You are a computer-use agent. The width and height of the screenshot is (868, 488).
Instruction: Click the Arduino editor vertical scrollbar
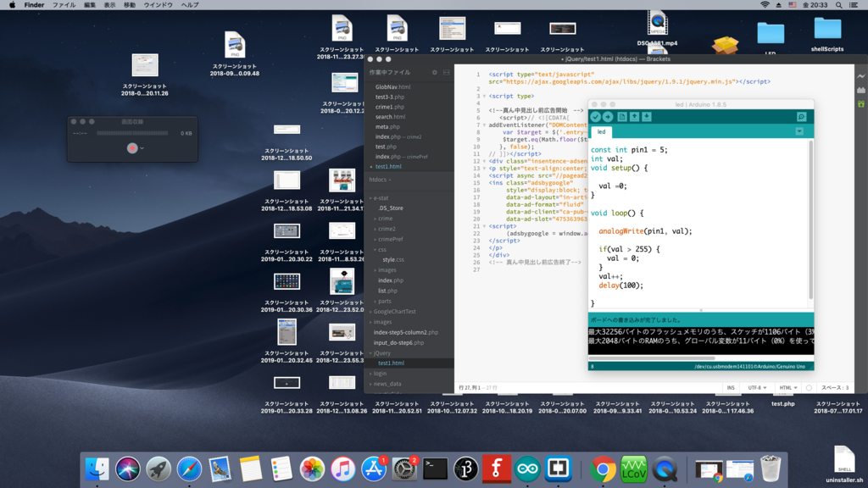point(811,220)
